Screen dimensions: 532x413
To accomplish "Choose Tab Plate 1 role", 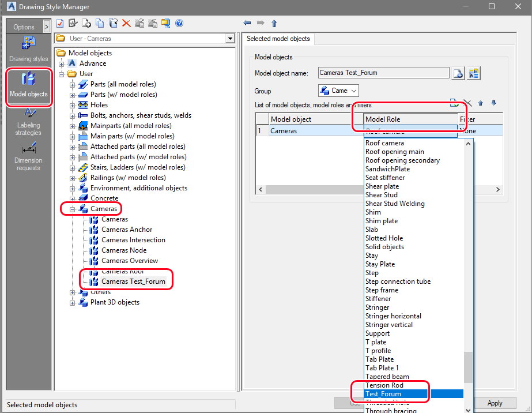I will click(414, 368).
